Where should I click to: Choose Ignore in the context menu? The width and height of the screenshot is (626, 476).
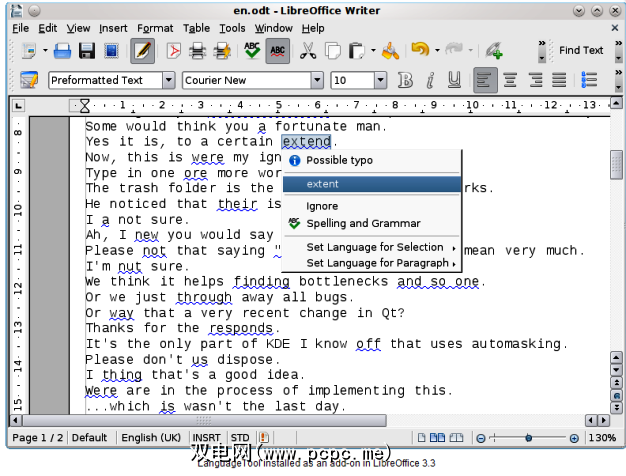tap(322, 206)
